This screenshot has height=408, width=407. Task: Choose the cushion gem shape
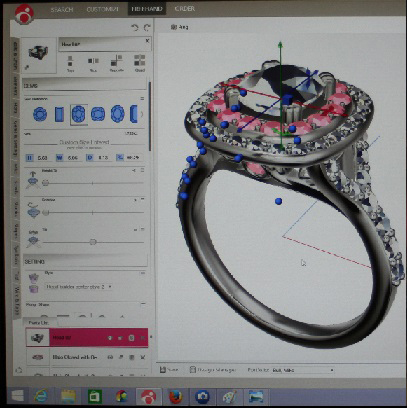pyautogui.click(x=98, y=114)
